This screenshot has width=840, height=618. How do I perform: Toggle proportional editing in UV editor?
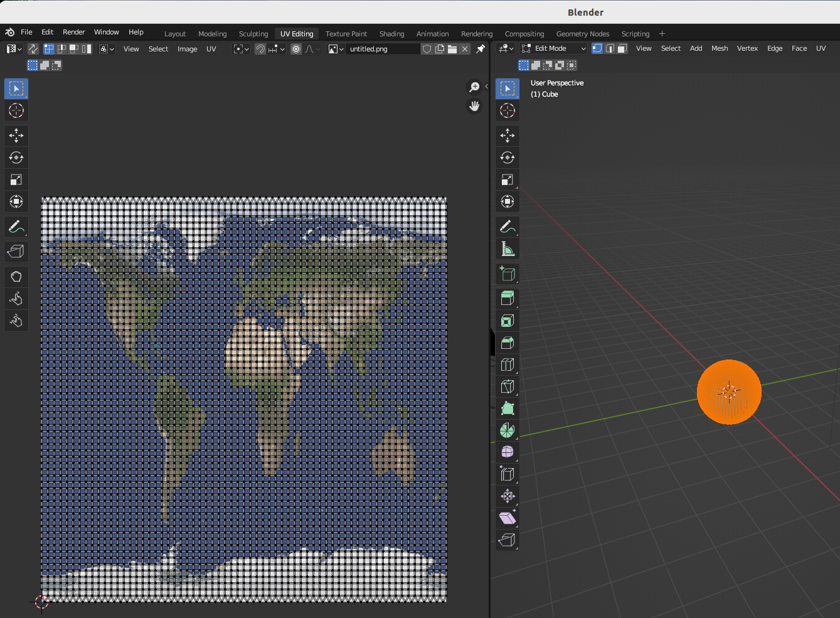point(296,49)
